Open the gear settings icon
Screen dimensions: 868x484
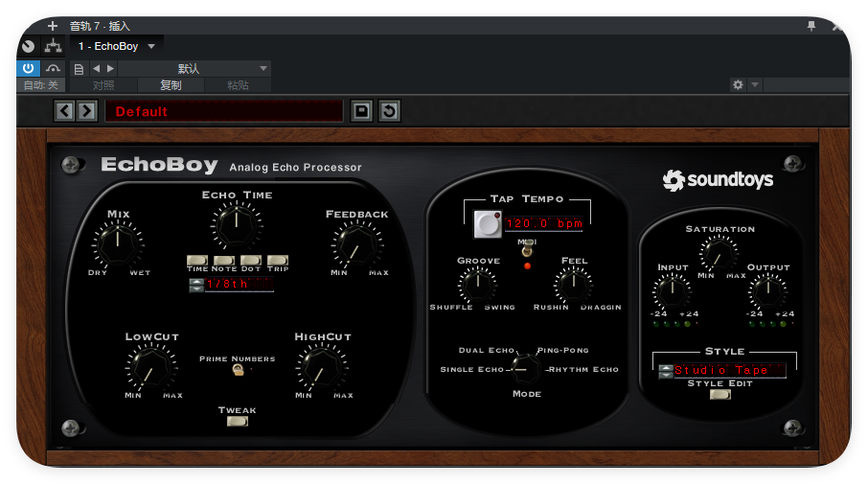pos(738,84)
